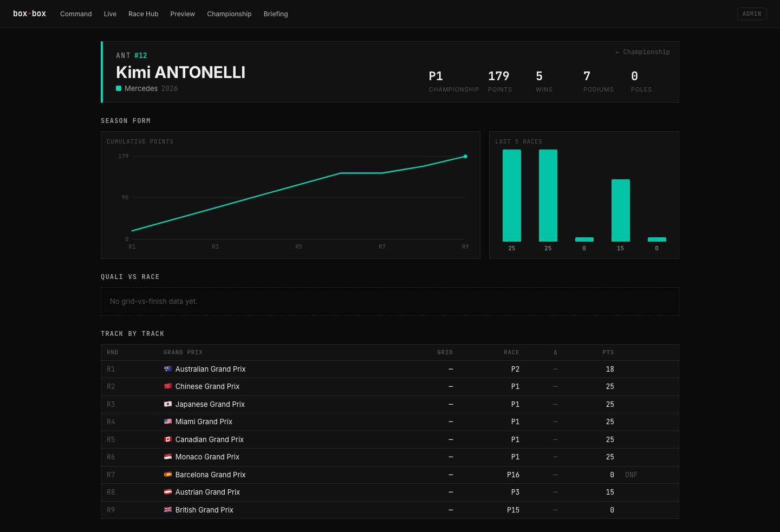Click the Canadian flag icon
The image size is (780, 532).
pyautogui.click(x=168, y=439)
